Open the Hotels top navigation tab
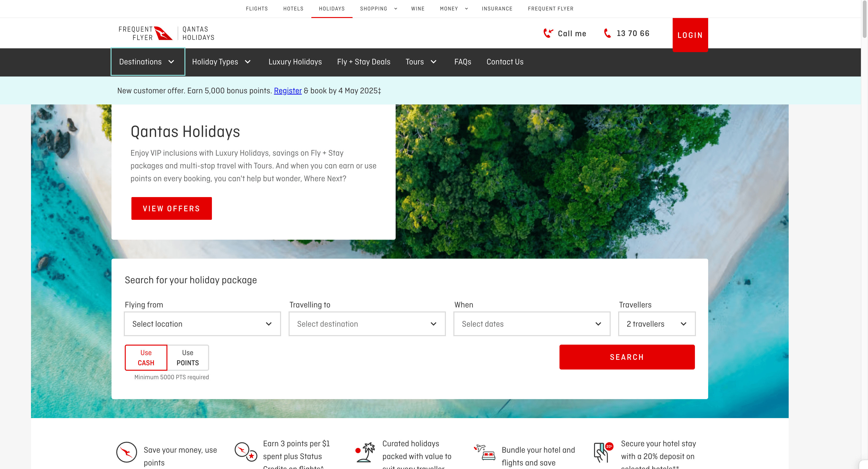 coord(293,9)
